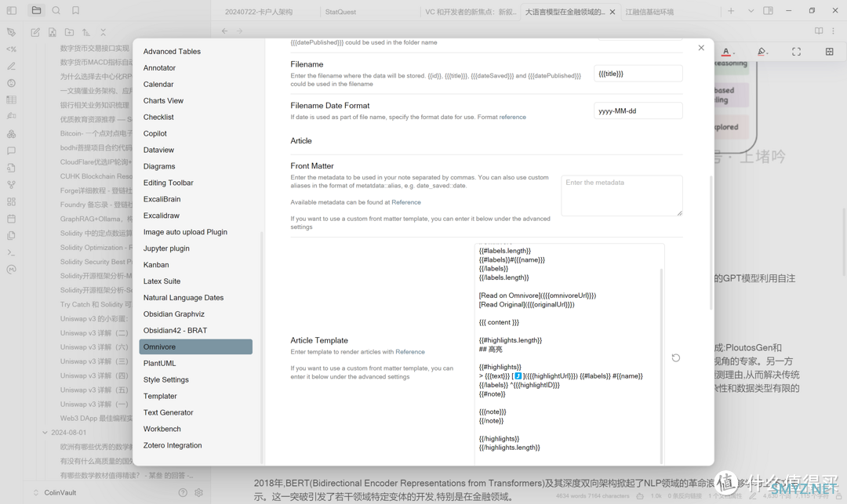Open the Dataview plugin settings
Image resolution: width=847 pixels, height=504 pixels.
158,150
